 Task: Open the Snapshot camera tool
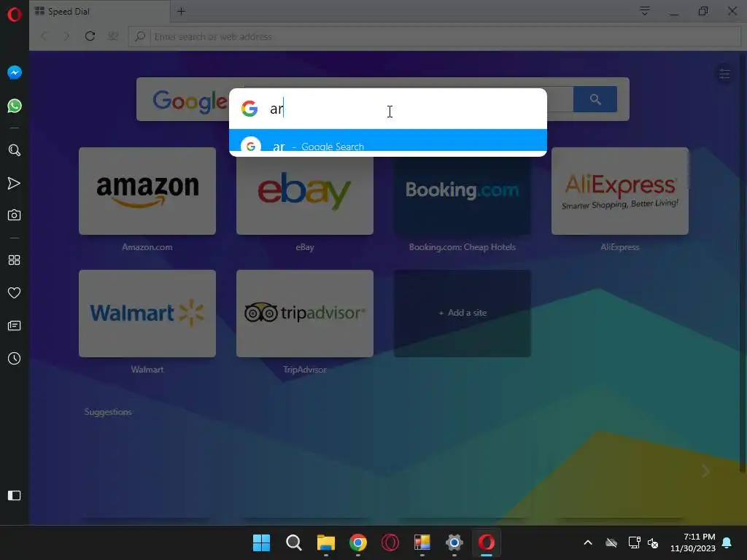(x=15, y=215)
